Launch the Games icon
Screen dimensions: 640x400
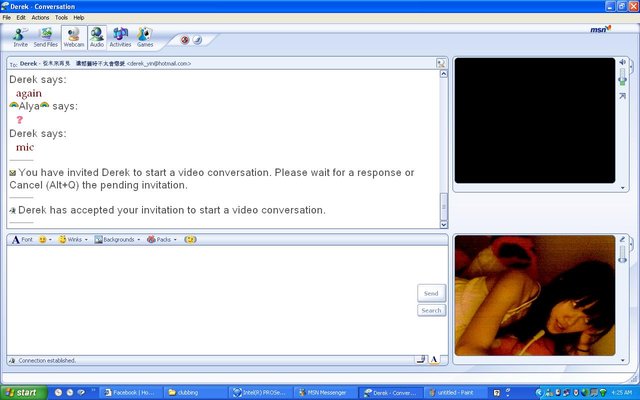coord(145,37)
